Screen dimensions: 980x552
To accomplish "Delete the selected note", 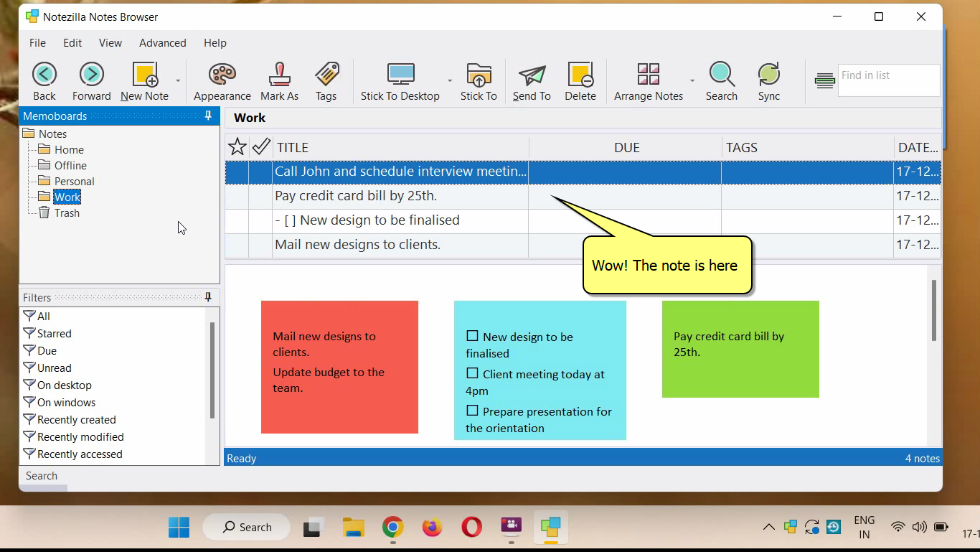I will pyautogui.click(x=580, y=81).
